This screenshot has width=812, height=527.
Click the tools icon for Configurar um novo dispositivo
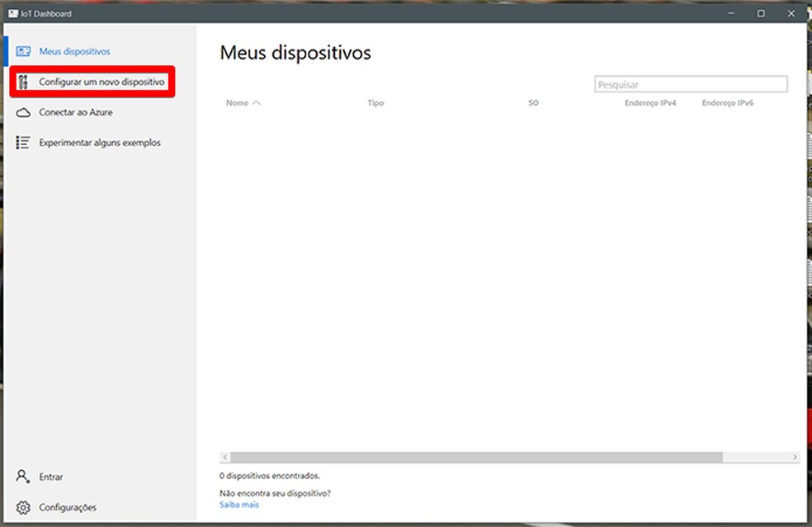click(x=23, y=82)
